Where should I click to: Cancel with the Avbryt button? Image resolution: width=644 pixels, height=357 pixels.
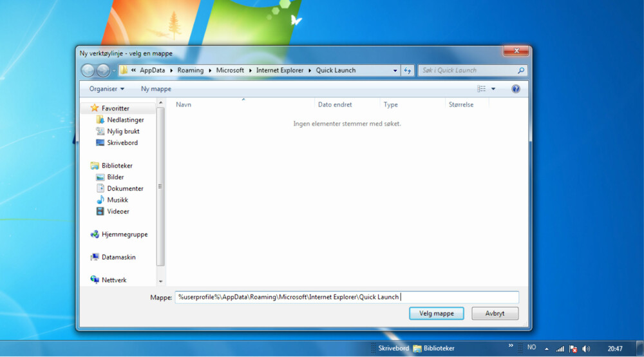coord(495,313)
